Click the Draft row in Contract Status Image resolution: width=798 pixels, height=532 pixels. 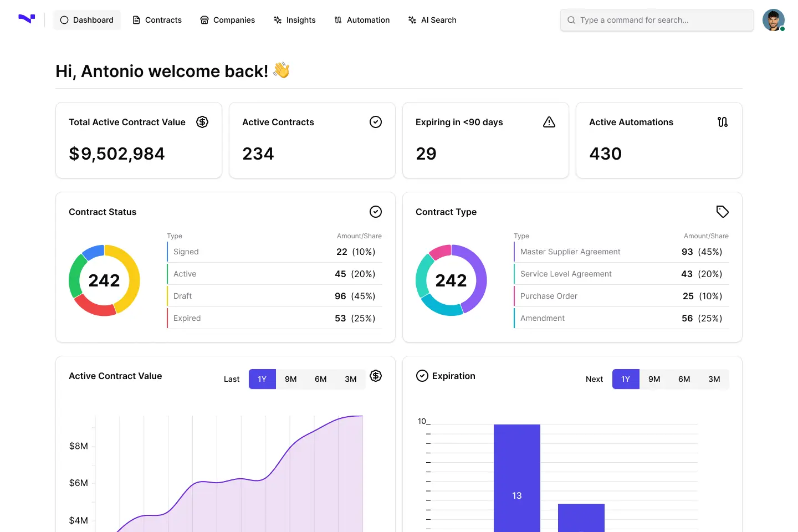(275, 296)
